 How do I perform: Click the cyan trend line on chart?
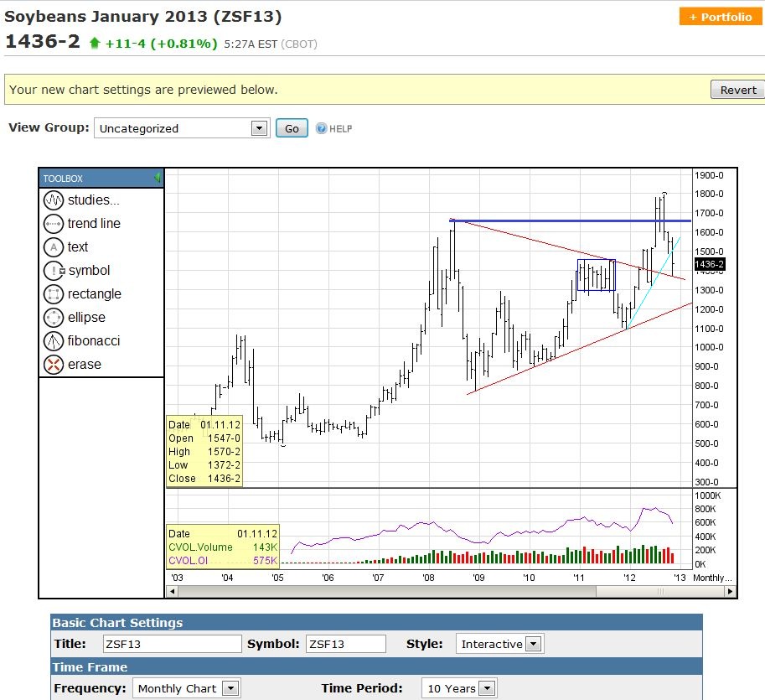point(654,283)
